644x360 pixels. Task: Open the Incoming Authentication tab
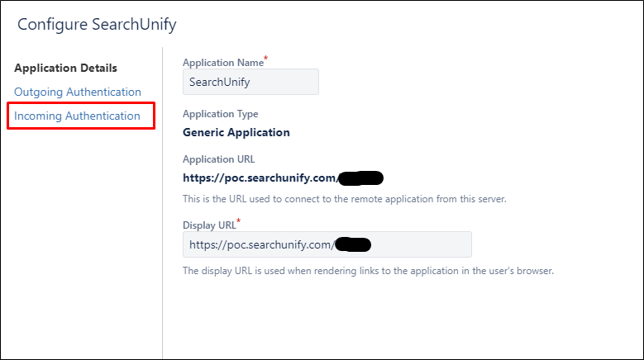coord(77,116)
